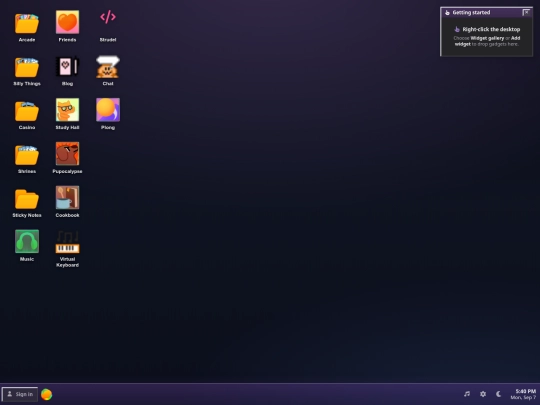Open the Sticky Notes folder
Viewport: 540px width, 405px height.
click(x=27, y=199)
